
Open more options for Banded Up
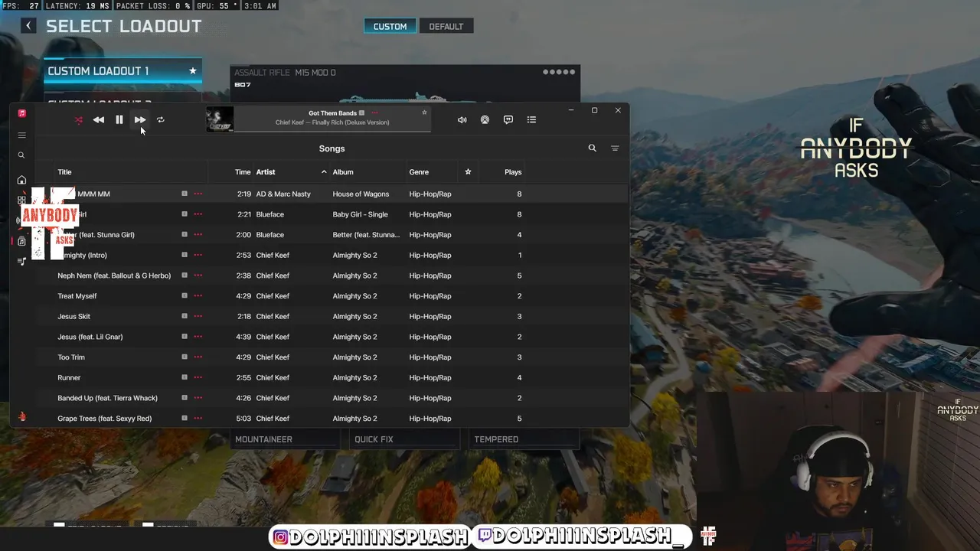click(198, 398)
